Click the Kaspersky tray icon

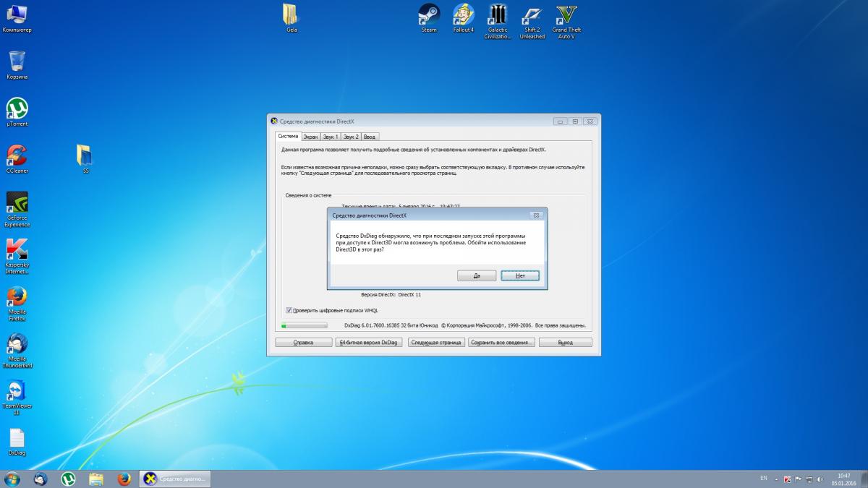788,479
